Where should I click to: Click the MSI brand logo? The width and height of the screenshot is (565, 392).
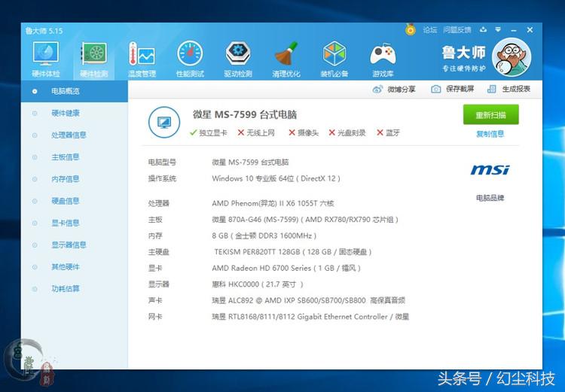[490, 169]
